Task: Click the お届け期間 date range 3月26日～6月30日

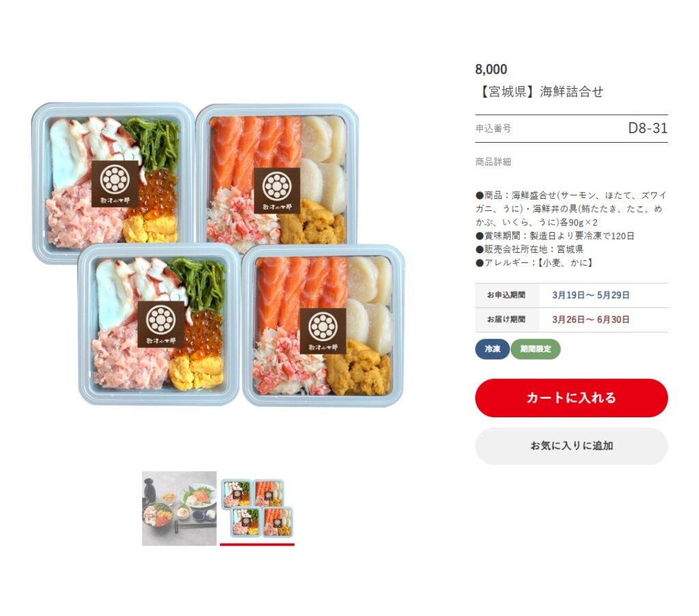Action: (x=590, y=320)
